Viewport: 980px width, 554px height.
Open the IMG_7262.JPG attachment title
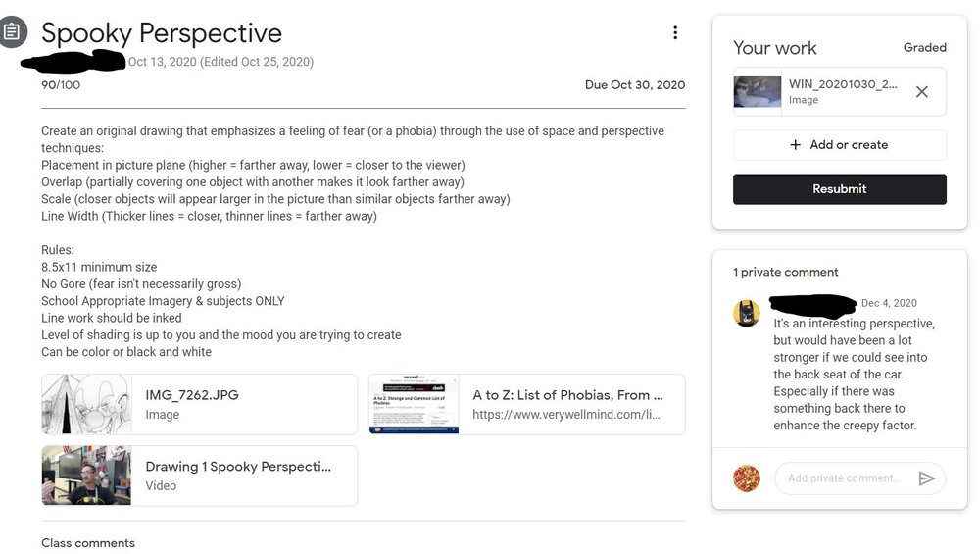(192, 395)
